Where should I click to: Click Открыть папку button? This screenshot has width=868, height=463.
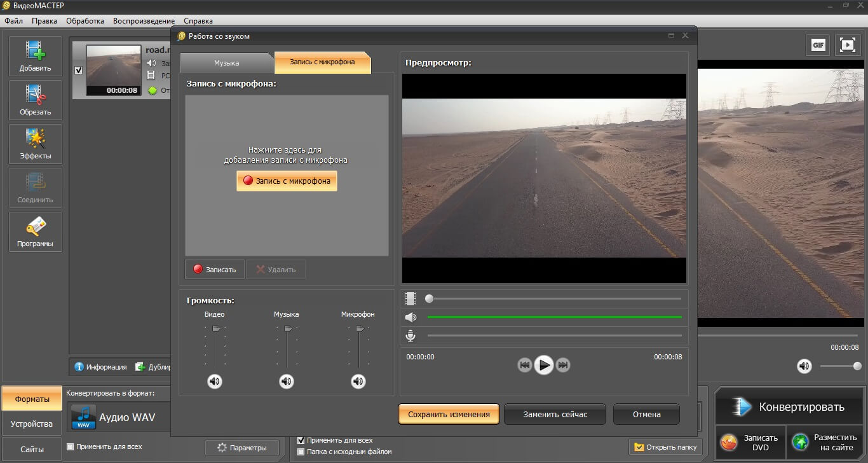coord(665,447)
